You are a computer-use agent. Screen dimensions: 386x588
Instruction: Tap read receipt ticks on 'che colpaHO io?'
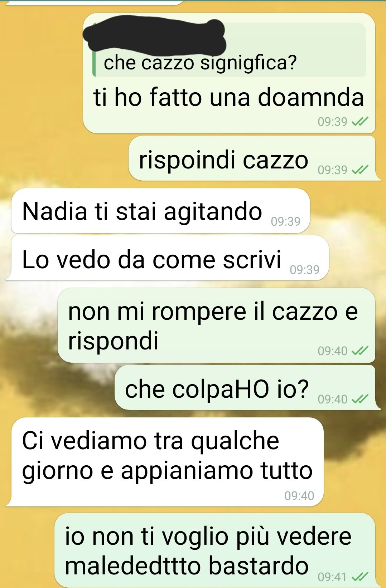360,399
